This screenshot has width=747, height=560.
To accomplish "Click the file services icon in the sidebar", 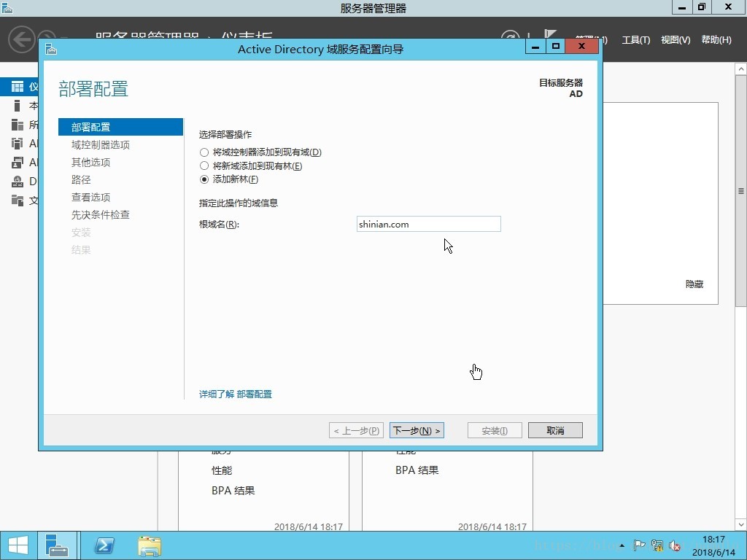I will pyautogui.click(x=18, y=201).
